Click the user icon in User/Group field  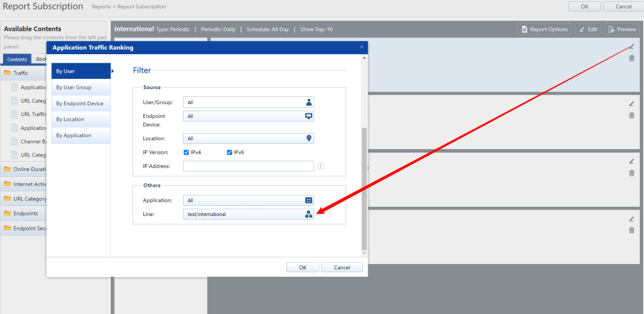pyautogui.click(x=309, y=102)
